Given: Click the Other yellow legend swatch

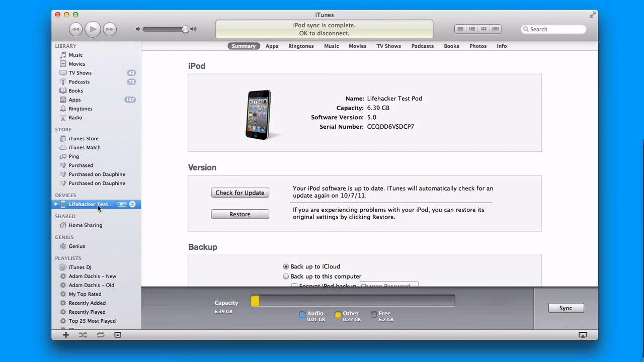Looking at the screenshot, I should [x=338, y=315].
